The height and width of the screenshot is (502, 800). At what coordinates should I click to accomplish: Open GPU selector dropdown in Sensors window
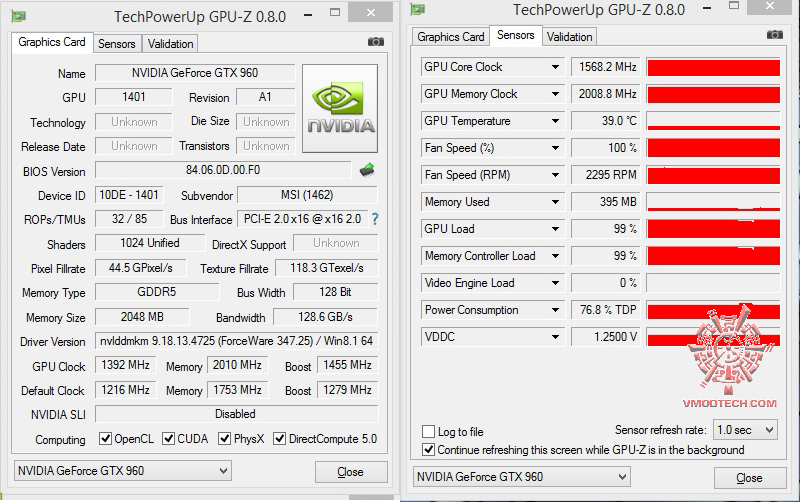coord(521,477)
